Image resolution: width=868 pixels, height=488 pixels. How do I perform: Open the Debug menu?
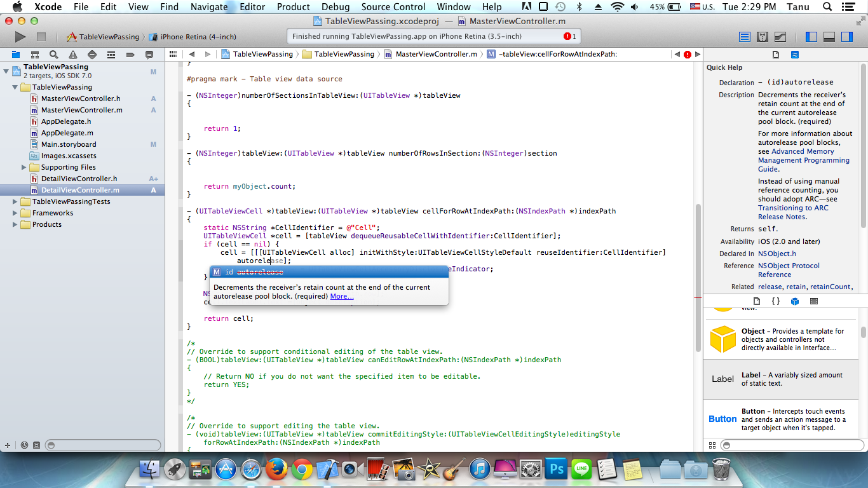pos(336,7)
